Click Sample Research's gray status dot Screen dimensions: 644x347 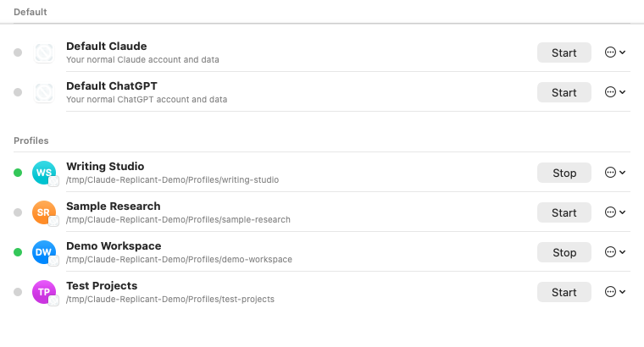tap(18, 212)
